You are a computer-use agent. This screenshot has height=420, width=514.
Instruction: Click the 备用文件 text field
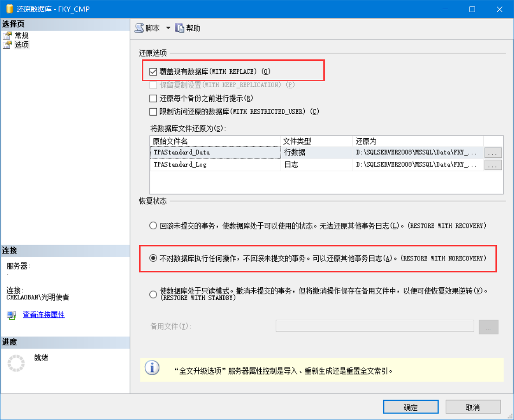374,325
